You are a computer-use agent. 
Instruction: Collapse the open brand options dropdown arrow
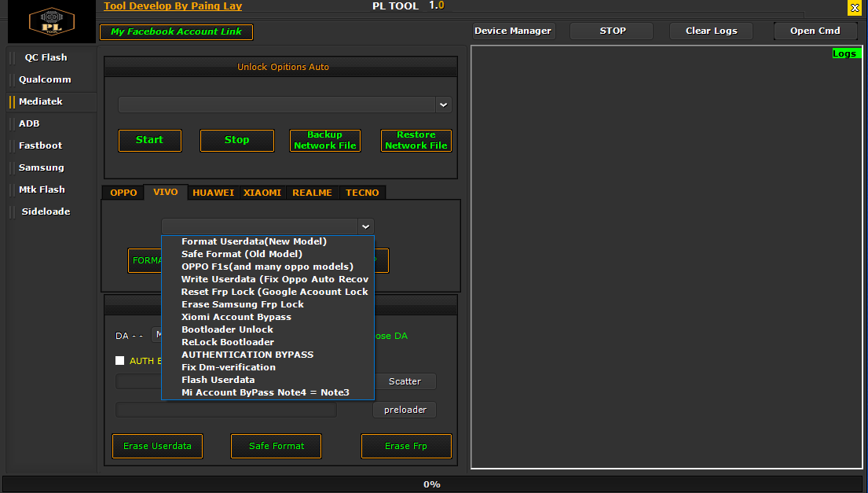point(365,226)
